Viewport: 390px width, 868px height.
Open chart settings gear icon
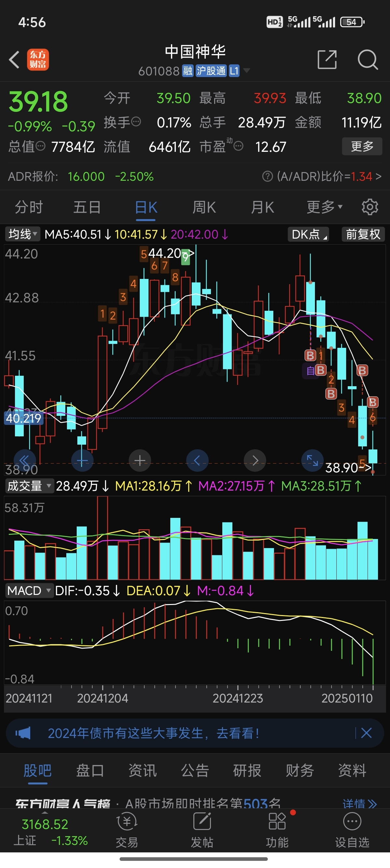pos(370,207)
